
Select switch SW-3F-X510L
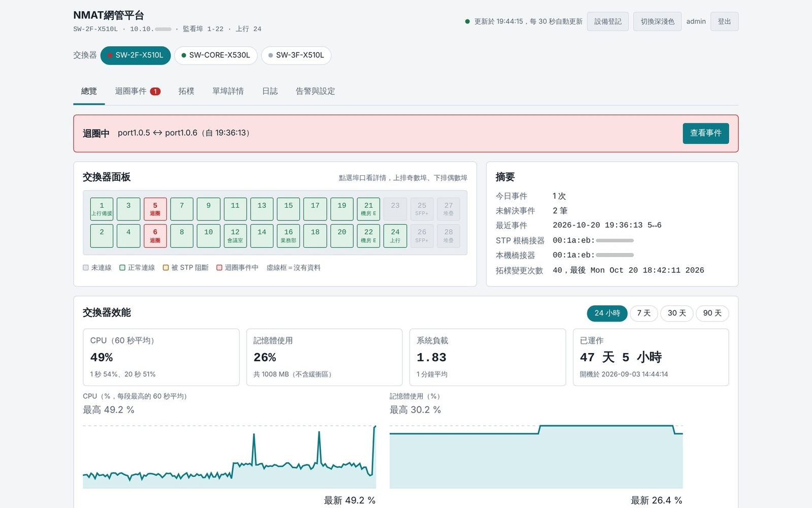[x=296, y=55]
